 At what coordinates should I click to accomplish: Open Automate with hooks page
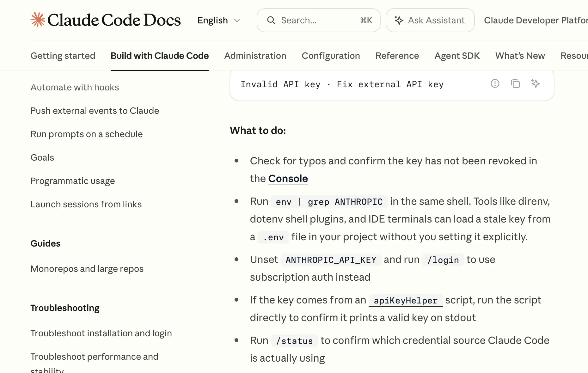click(x=75, y=87)
